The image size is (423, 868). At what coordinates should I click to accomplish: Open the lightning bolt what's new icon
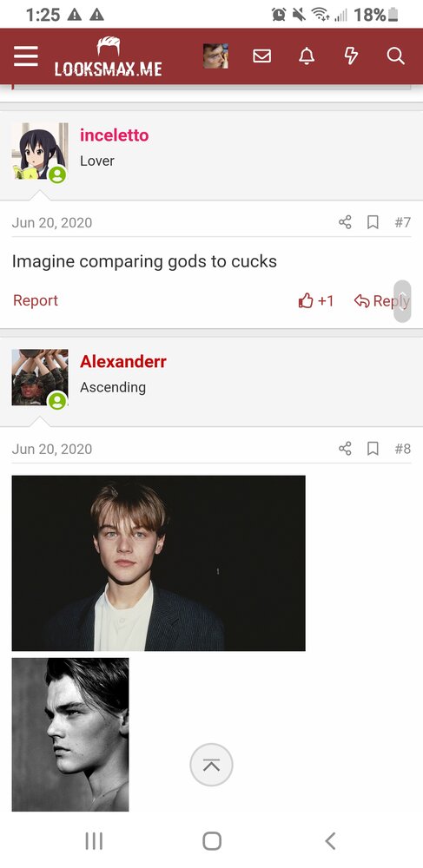pos(350,56)
